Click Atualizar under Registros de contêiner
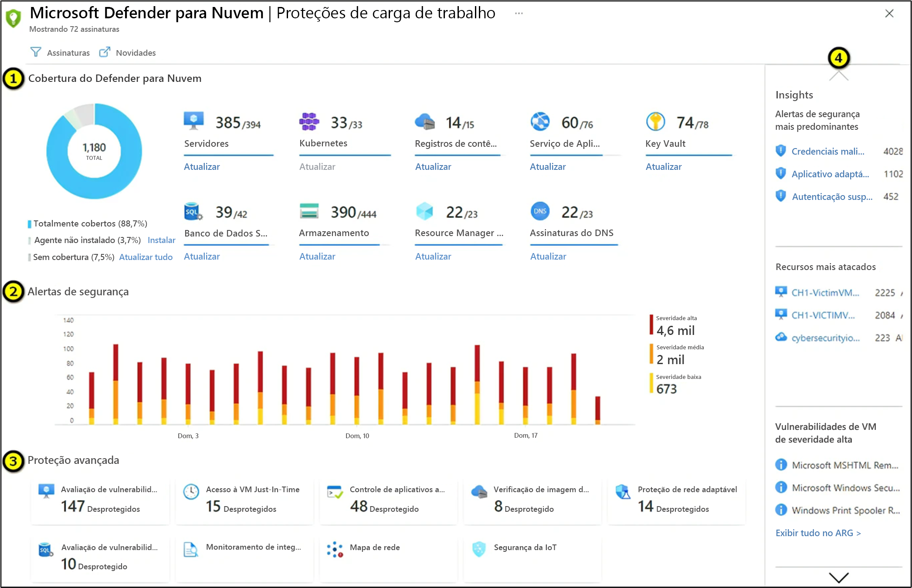 [433, 167]
